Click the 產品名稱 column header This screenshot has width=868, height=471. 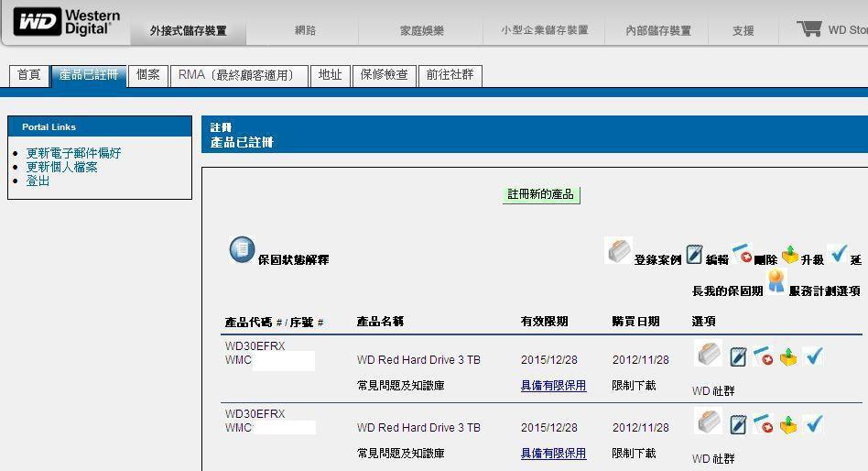[x=380, y=322]
